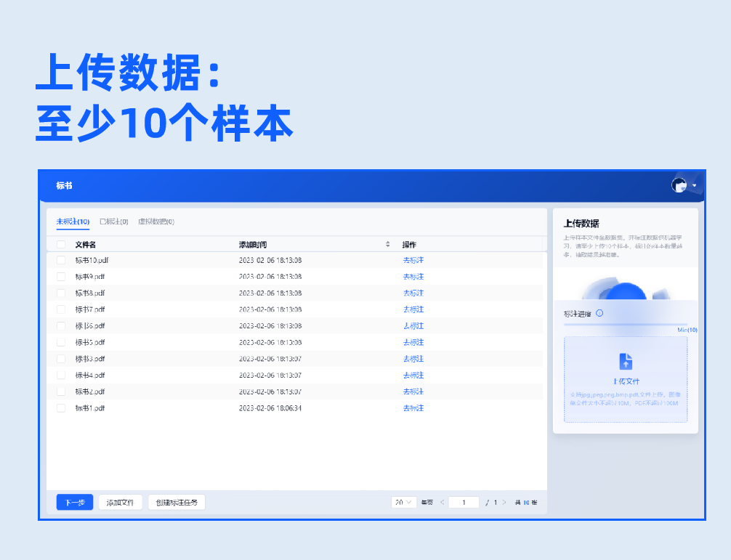Check the box for 标书10.pdf

[61, 260]
